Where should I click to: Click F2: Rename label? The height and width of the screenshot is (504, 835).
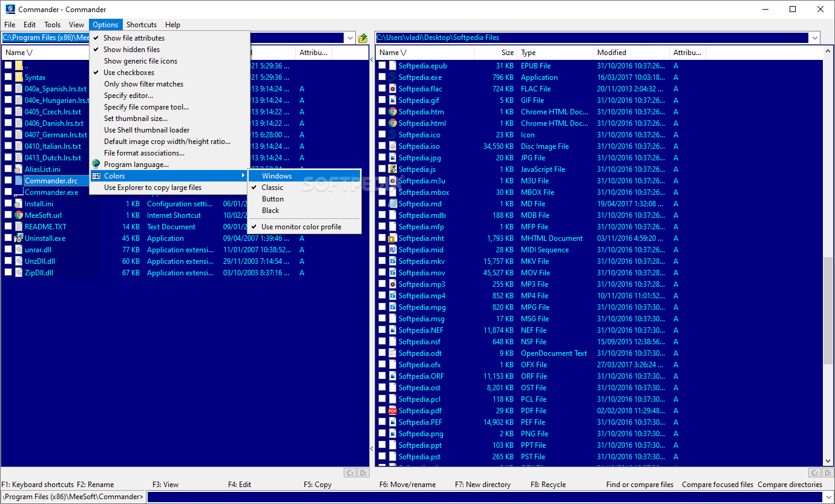pyautogui.click(x=96, y=485)
